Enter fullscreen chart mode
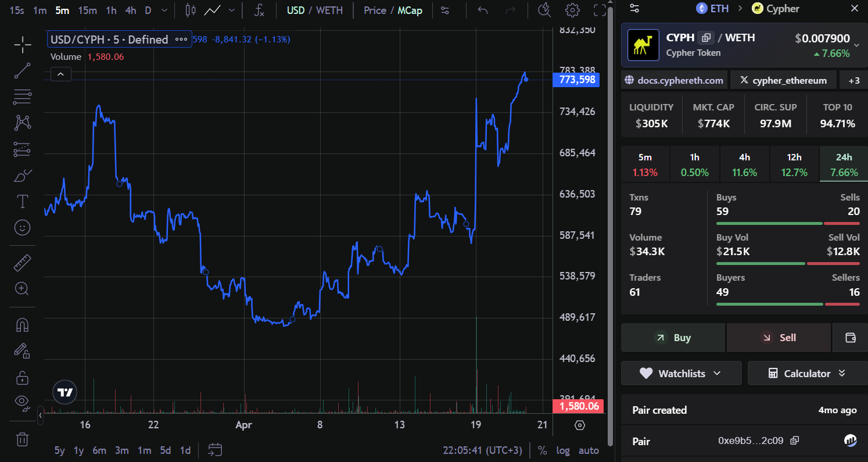868x462 pixels. tap(600, 10)
